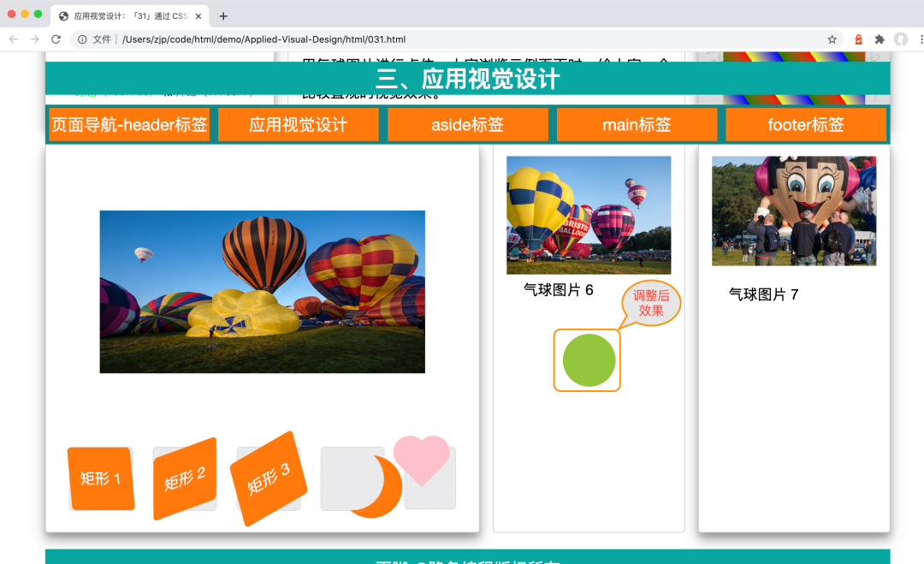Go back with the browser back arrow
This screenshot has height=564, width=924.
(x=14, y=39)
